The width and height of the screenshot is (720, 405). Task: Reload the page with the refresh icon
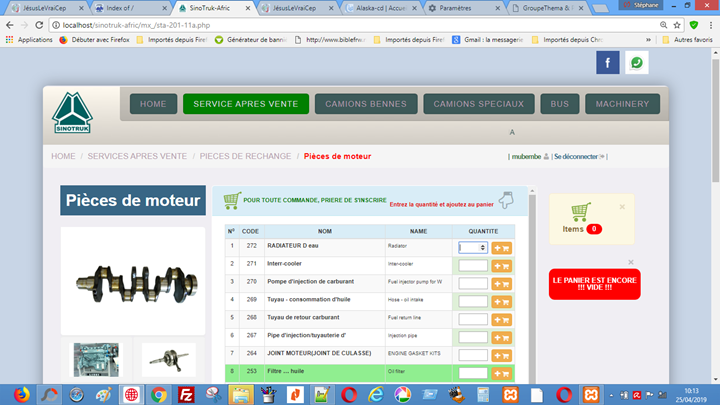[x=39, y=25]
